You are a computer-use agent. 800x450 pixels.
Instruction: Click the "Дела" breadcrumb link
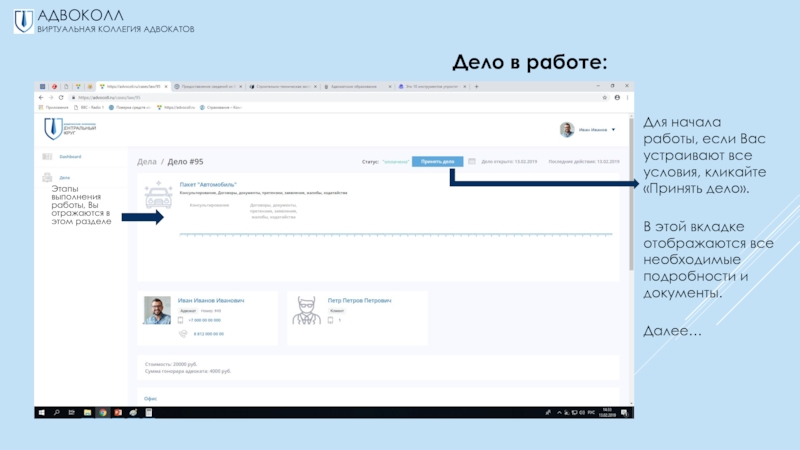(146, 161)
